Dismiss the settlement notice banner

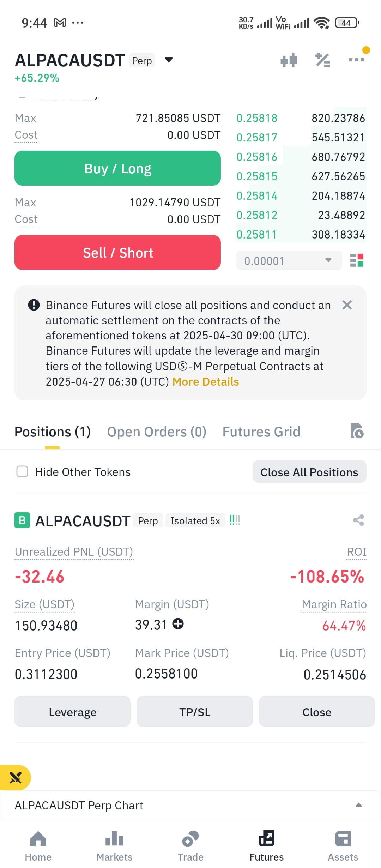[x=347, y=305]
